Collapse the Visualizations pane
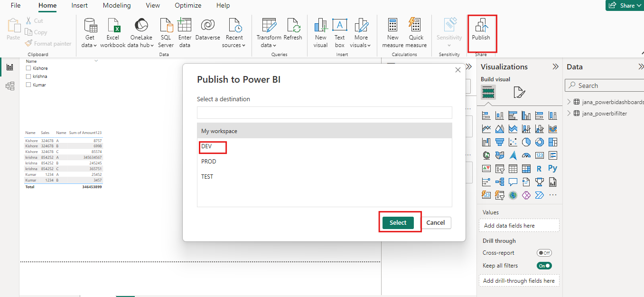 point(555,67)
